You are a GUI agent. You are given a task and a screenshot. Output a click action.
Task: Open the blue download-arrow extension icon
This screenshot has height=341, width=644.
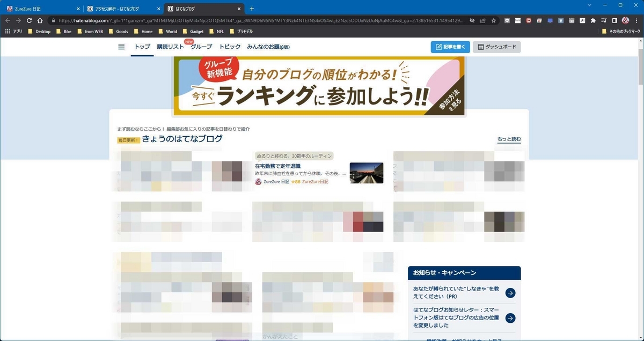pyautogui.click(x=561, y=20)
